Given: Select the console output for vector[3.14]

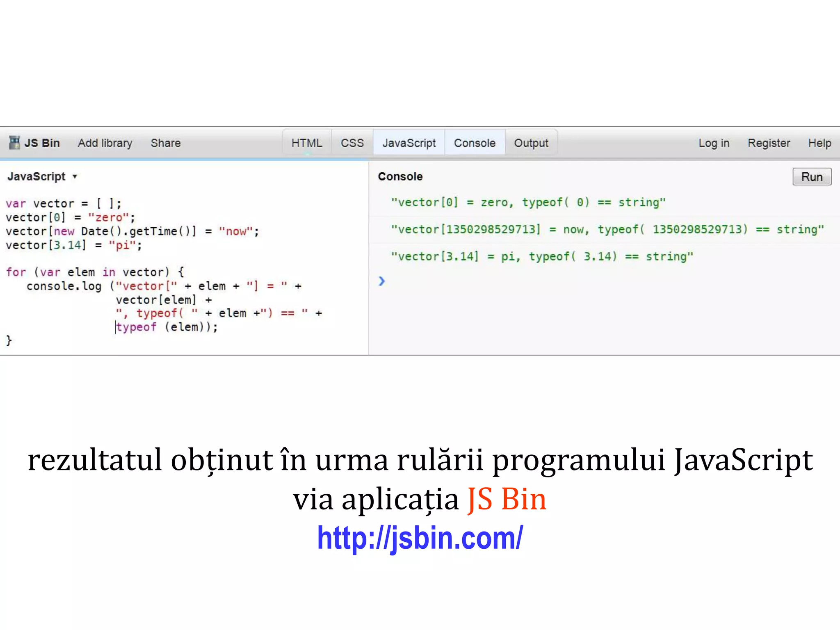Looking at the screenshot, I should pos(542,256).
